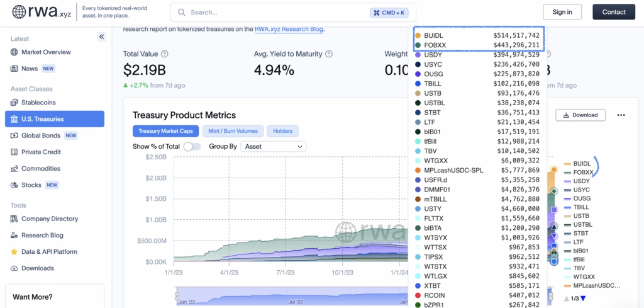The width and height of the screenshot is (644, 308).
Task: Click the search magnifier icon
Action: [x=182, y=13]
